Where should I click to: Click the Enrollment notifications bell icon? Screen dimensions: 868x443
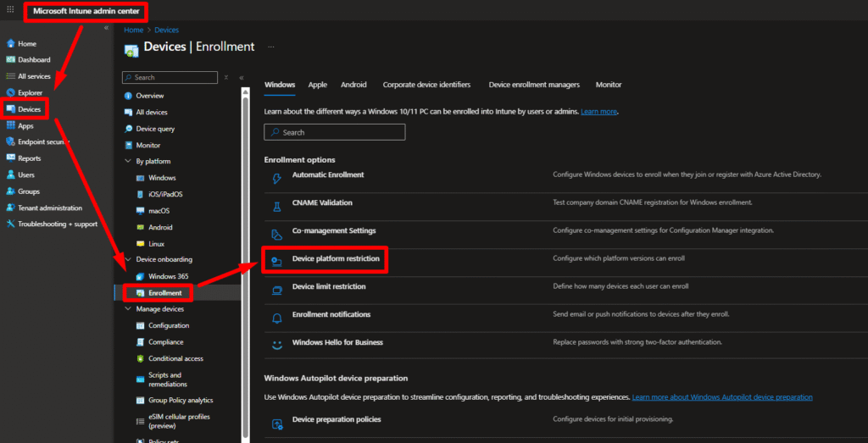[277, 318]
